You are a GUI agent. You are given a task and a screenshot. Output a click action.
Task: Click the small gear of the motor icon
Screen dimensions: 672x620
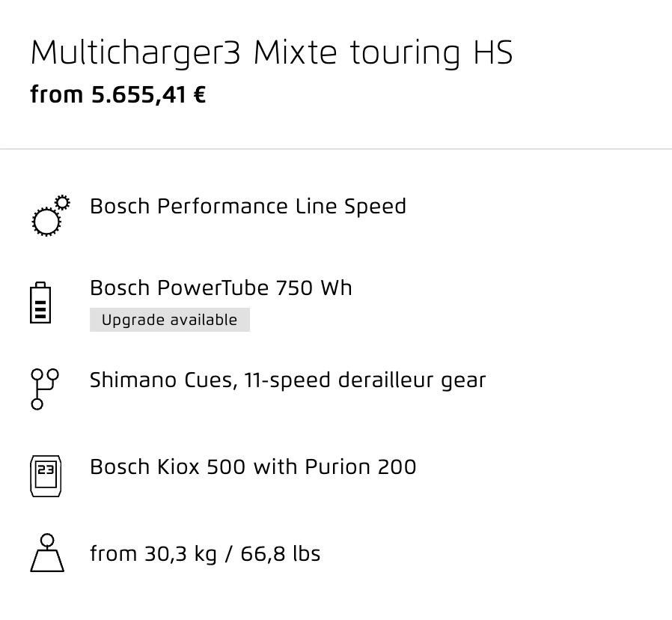(x=63, y=202)
